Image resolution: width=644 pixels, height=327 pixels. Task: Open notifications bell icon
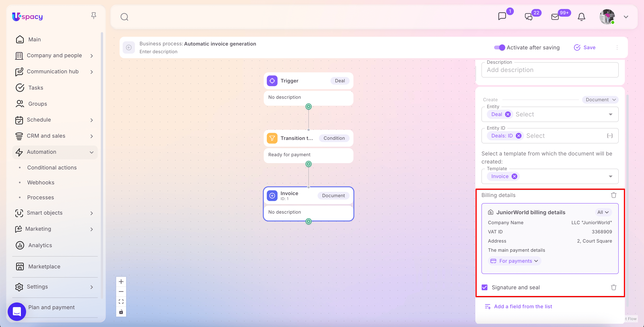point(582,17)
